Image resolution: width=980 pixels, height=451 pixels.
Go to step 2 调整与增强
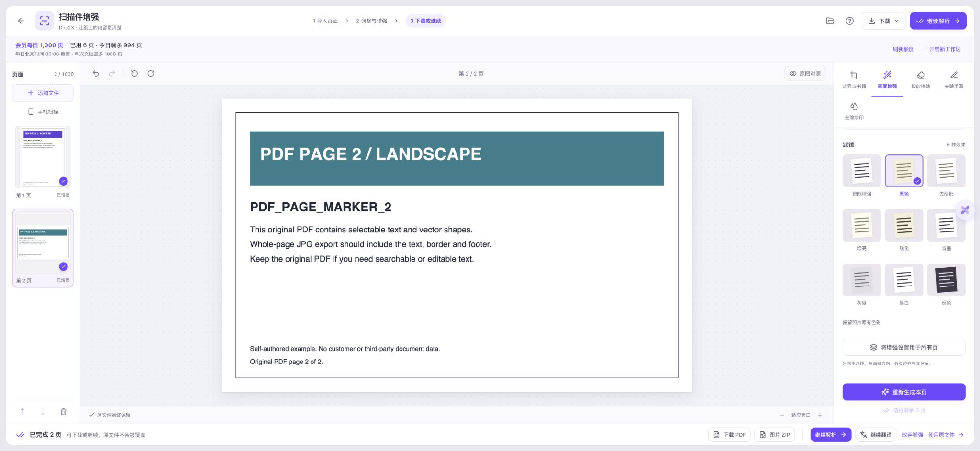coord(371,21)
